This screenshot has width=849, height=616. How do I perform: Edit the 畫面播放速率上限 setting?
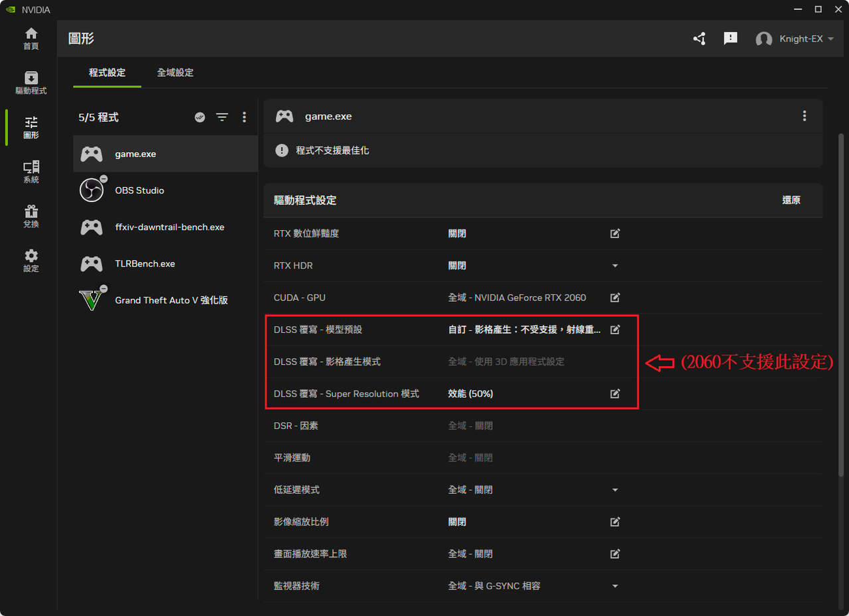[615, 554]
